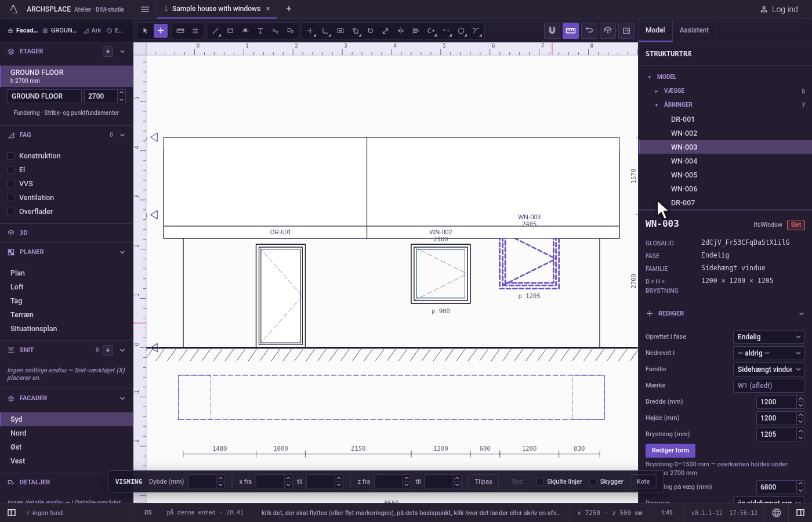Viewport: 812px width, 522px height.
Task: Click the Kote button
Action: (x=643, y=481)
